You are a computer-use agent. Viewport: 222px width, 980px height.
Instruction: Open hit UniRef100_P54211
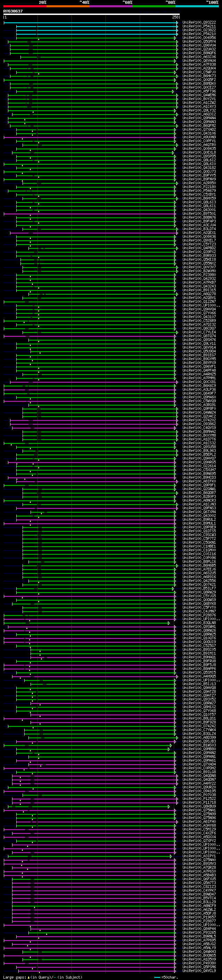(x=199, y=26)
